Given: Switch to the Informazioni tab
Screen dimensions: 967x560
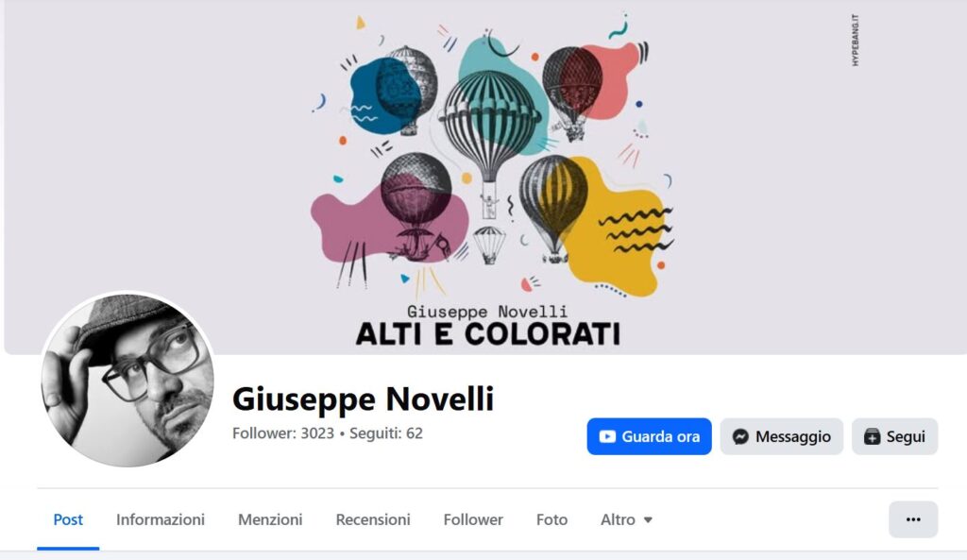Looking at the screenshot, I should click(x=161, y=520).
